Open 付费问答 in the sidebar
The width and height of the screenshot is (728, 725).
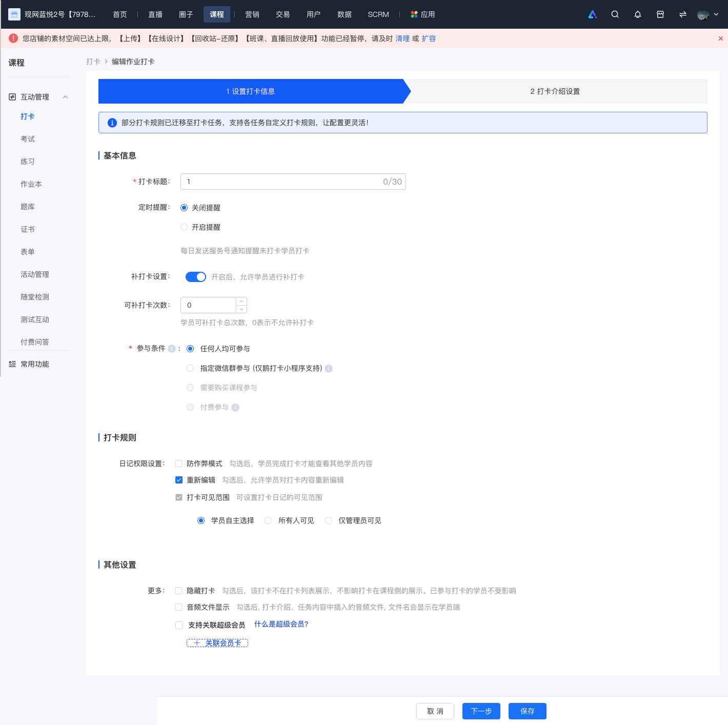[x=35, y=342]
